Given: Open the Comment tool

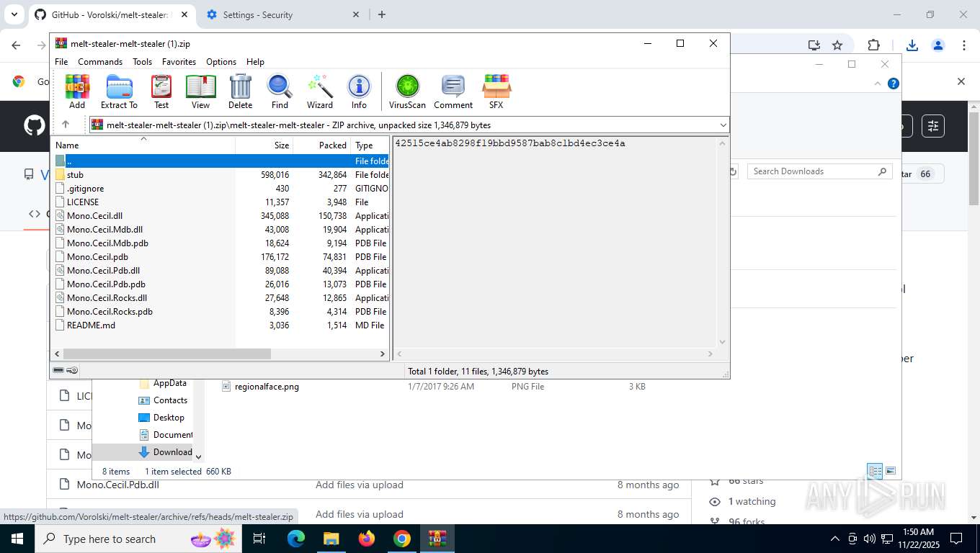Looking at the screenshot, I should [453, 91].
